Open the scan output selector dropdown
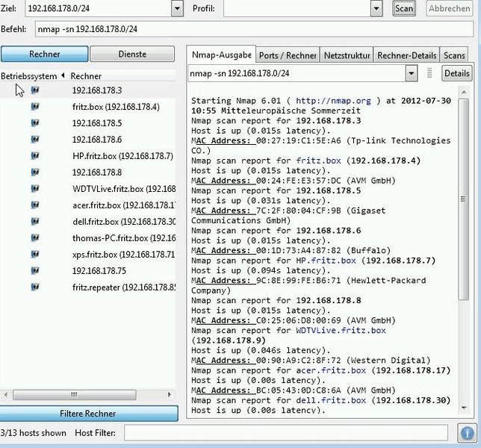 click(x=412, y=73)
